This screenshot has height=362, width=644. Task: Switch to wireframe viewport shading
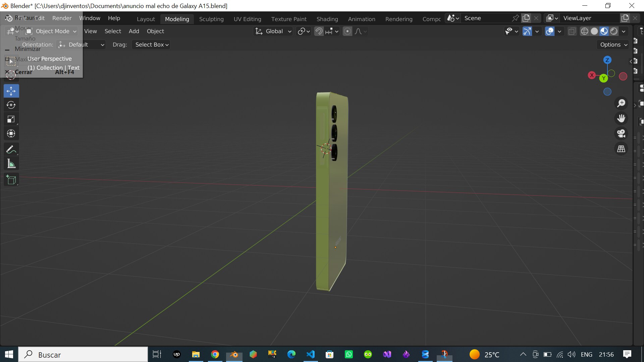pos(584,31)
